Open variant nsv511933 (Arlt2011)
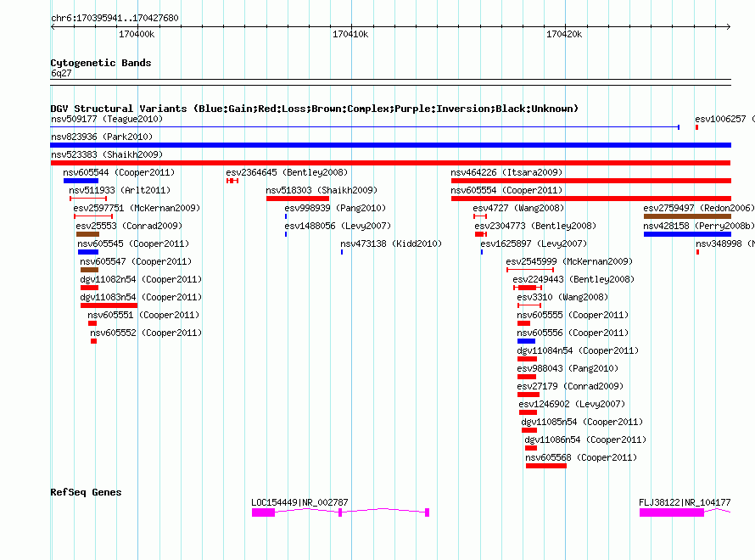The width and height of the screenshot is (755, 560). (120, 190)
